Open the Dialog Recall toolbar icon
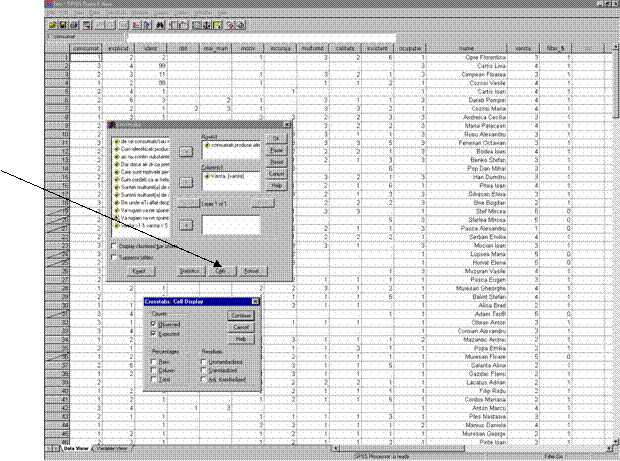620x461 pixels. [x=87, y=25]
